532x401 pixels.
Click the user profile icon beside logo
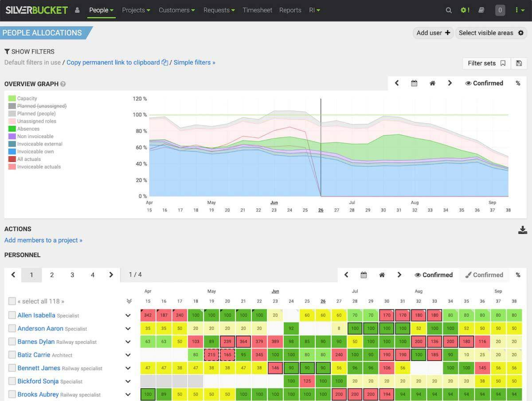coord(77,10)
